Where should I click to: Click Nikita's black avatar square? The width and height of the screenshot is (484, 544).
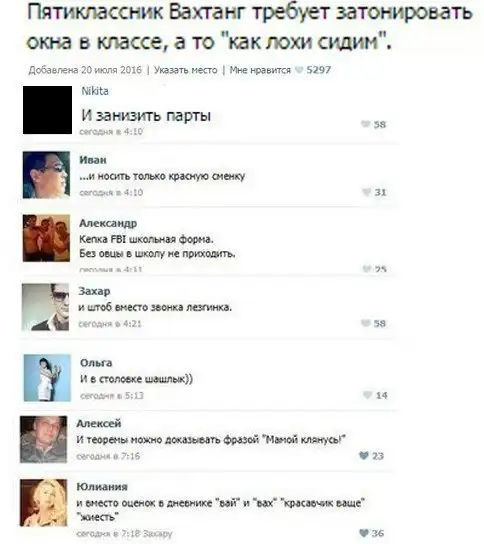click(x=48, y=110)
